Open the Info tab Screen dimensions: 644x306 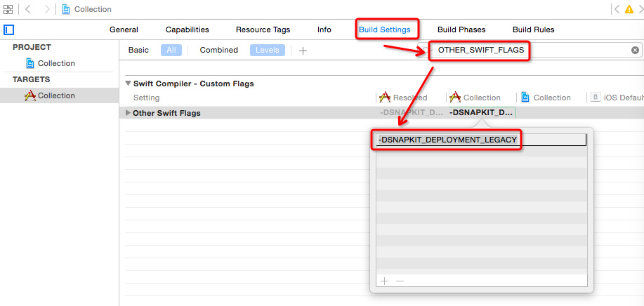(324, 29)
